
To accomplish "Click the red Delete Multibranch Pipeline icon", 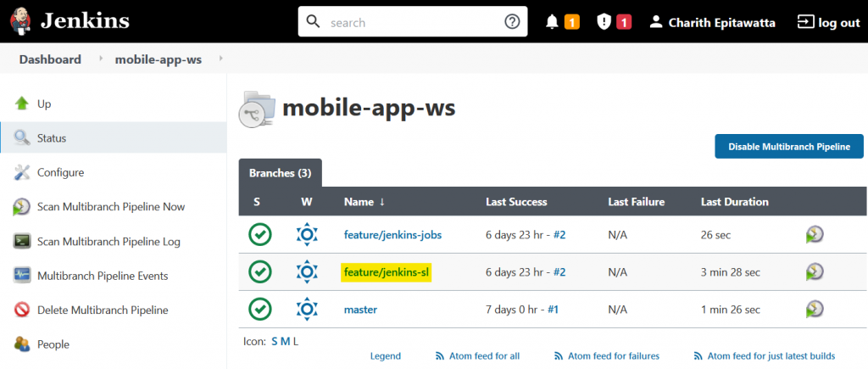I will tap(21, 310).
